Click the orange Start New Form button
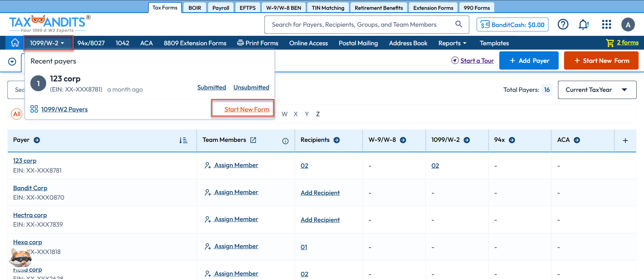The height and width of the screenshot is (279, 644). coord(601,60)
